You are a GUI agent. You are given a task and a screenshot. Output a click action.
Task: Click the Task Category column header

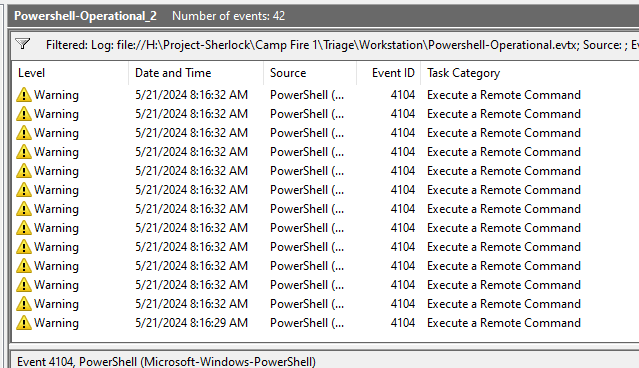(463, 73)
